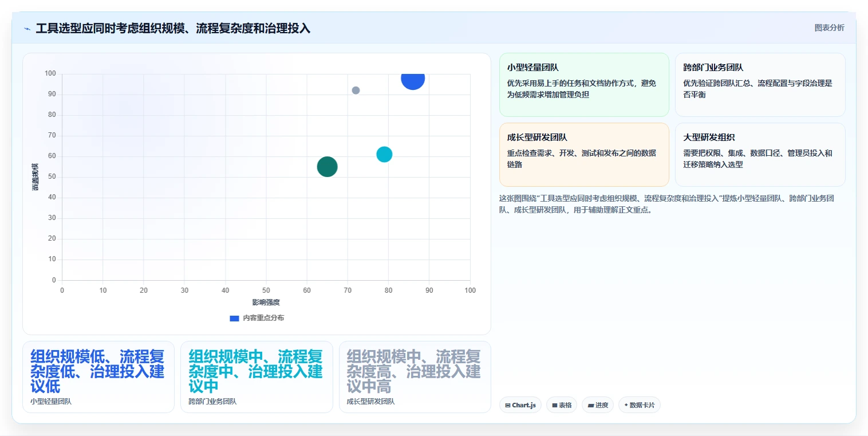This screenshot has height=436, width=868.
Task: Select the 表格 tag
Action: click(x=562, y=405)
